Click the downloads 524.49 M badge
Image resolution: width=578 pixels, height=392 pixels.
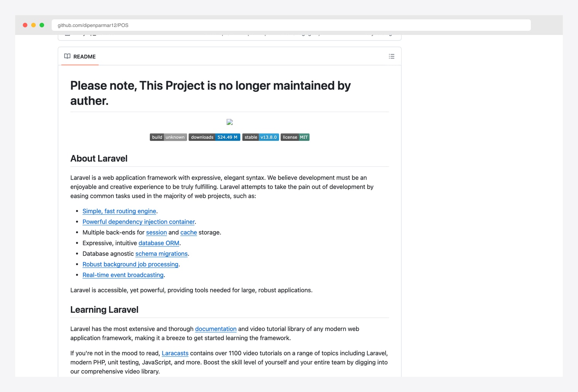(x=214, y=137)
